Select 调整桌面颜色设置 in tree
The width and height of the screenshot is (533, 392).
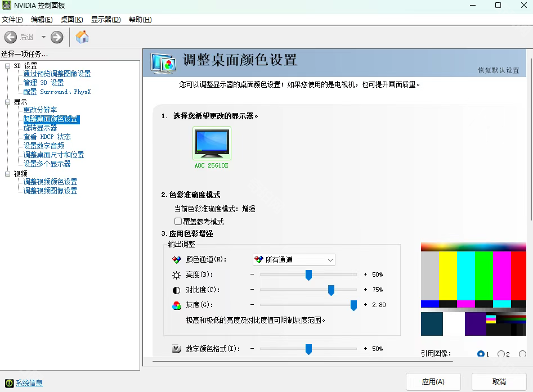click(x=51, y=119)
